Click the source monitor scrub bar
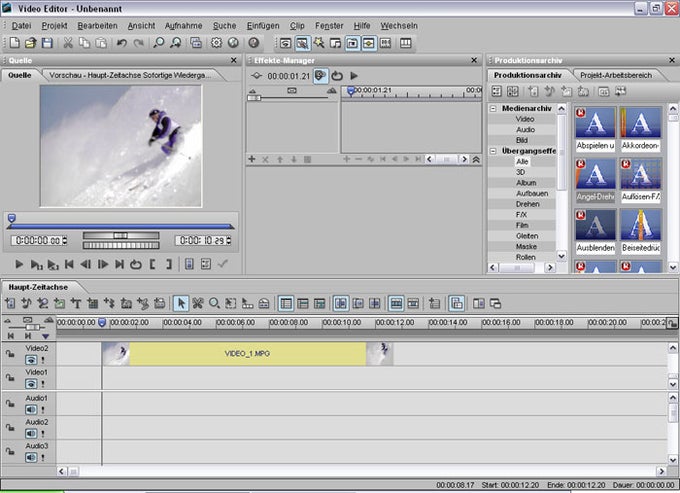This screenshot has width=680, height=493. (x=121, y=226)
